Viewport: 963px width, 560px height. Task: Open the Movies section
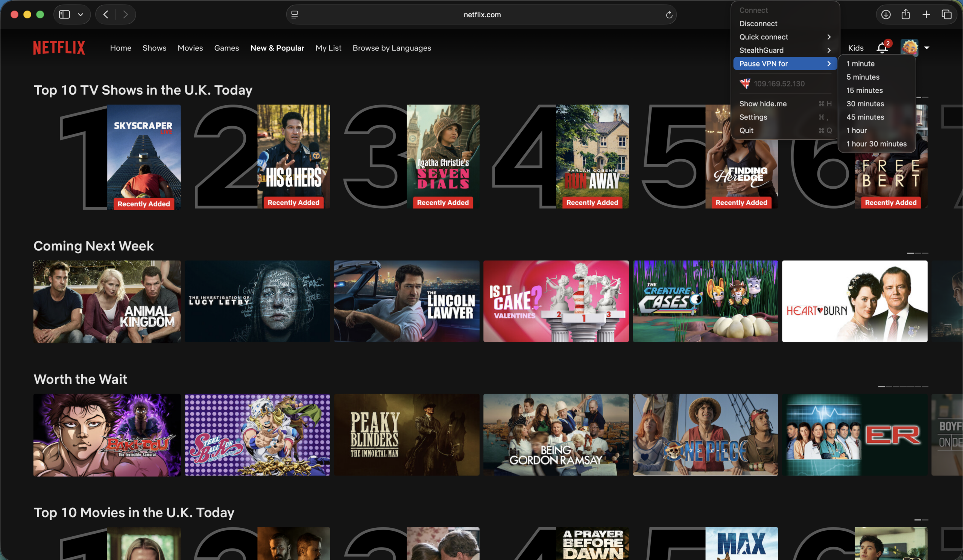click(190, 48)
